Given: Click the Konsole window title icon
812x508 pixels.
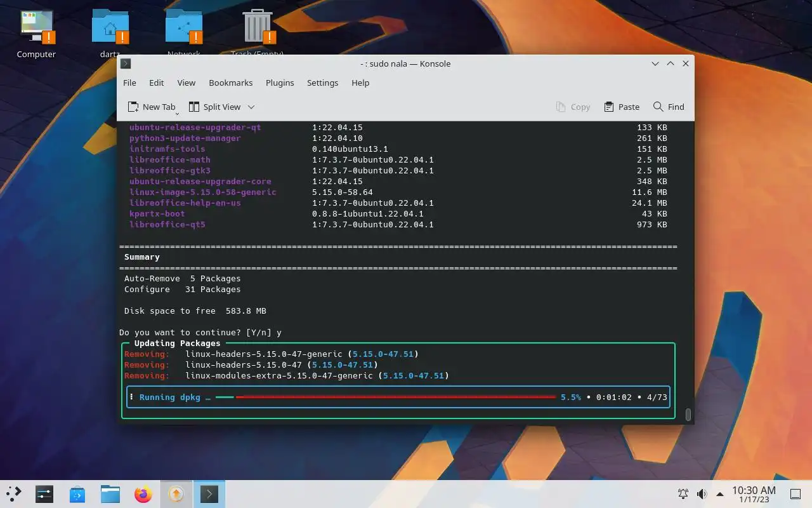Looking at the screenshot, I should click(x=126, y=63).
